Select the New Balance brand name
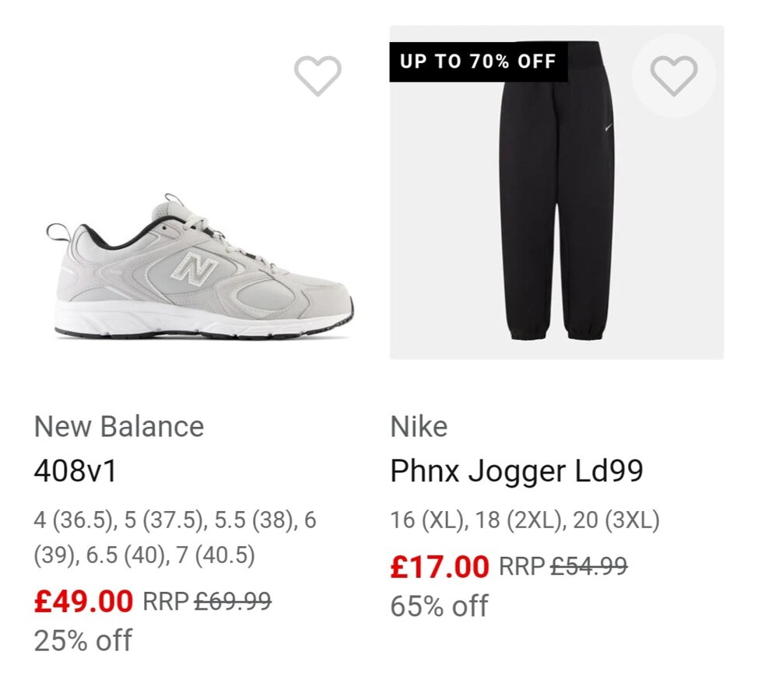The width and height of the screenshot is (758, 700). 119,426
